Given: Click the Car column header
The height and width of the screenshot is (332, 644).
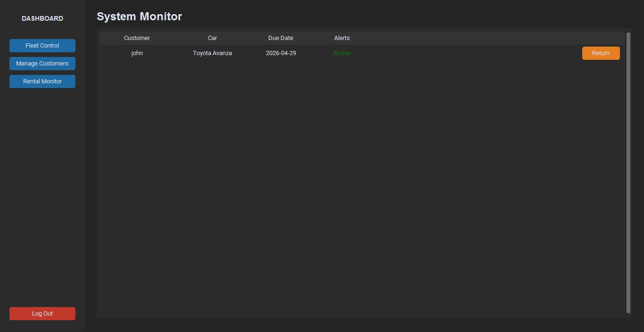Looking at the screenshot, I should pos(212,38).
